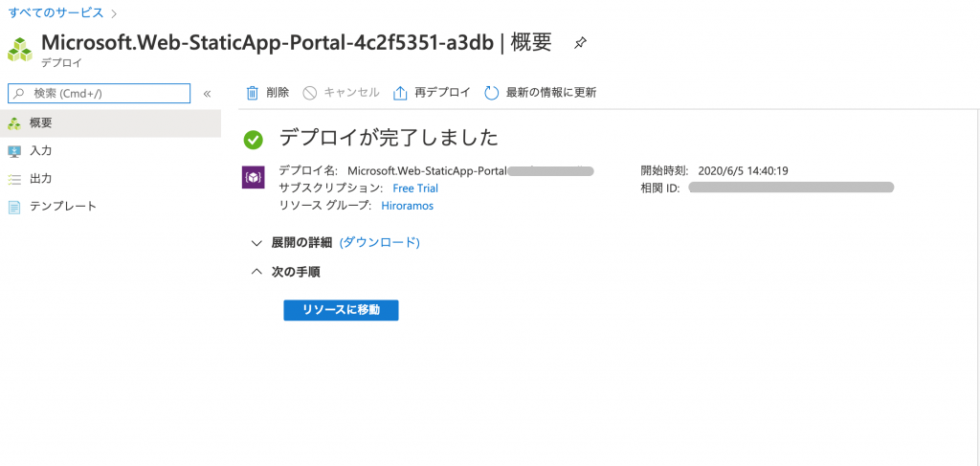980x466 pixels.
Task: Click the 再デプロイ toolbar label
Action: (442, 93)
